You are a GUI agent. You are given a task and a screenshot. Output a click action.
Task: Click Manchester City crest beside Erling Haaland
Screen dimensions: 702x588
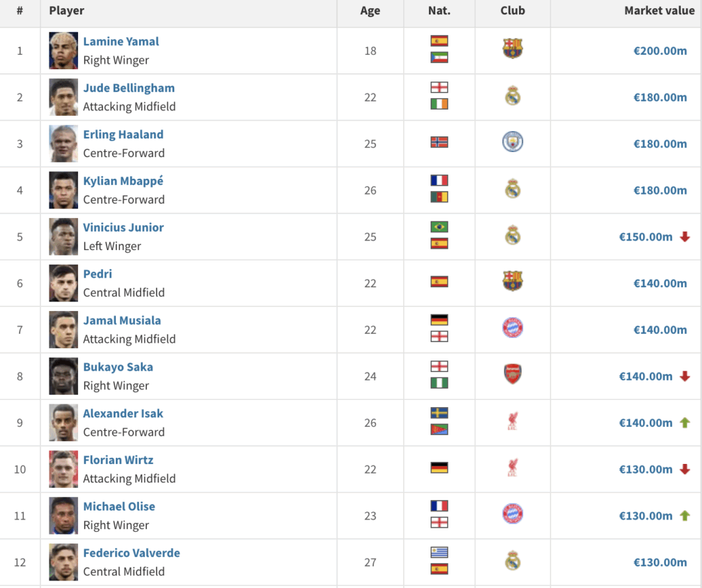tap(512, 143)
